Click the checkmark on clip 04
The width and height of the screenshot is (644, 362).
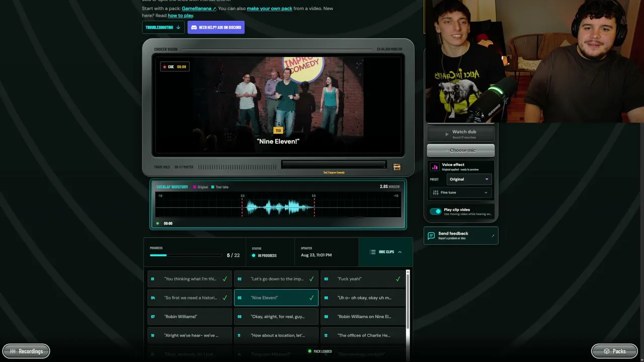(x=224, y=298)
